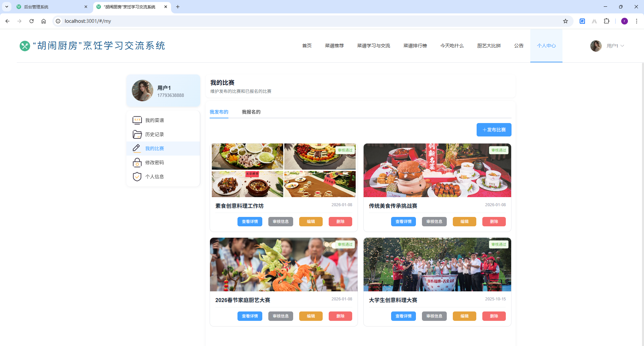The width and height of the screenshot is (644, 346).
Task: Open 我的菜谱 sidebar icon
Action: click(x=137, y=120)
